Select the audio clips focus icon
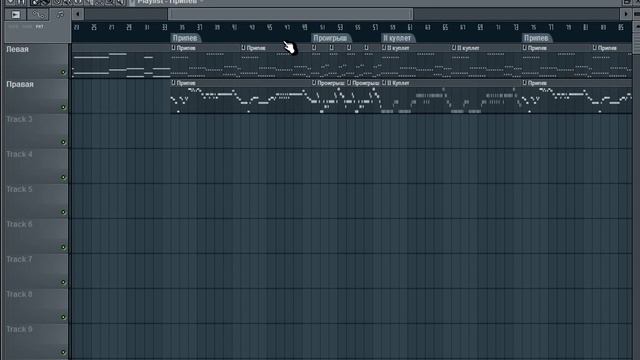This screenshot has width=640, height=360. (16, 15)
